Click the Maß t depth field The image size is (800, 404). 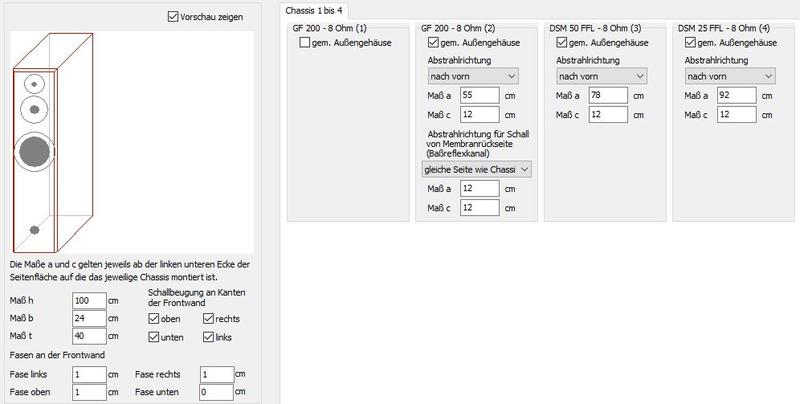pyautogui.click(x=89, y=337)
